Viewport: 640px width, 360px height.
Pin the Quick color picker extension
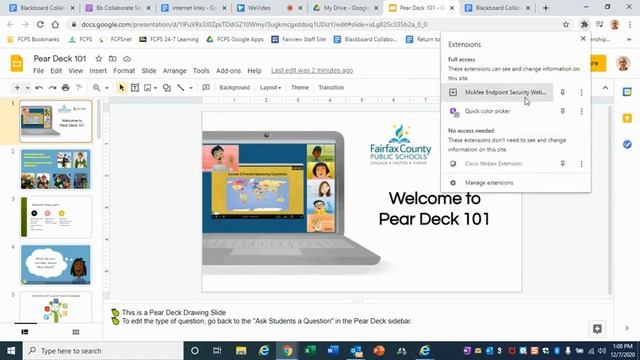(562, 111)
